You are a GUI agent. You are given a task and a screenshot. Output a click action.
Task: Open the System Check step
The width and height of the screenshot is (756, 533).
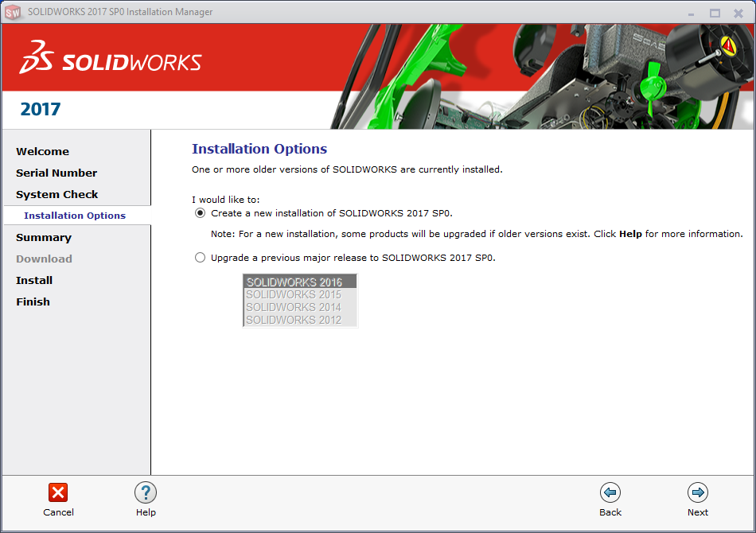click(x=57, y=195)
